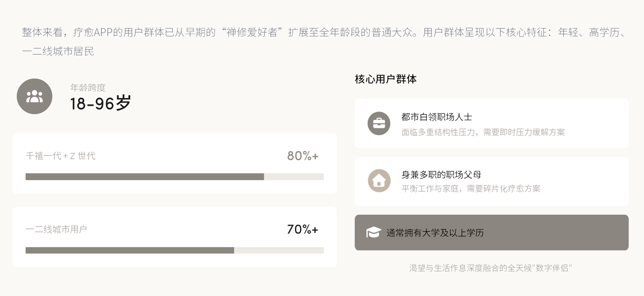Click the graduation cap icon
Screen dimensions: 644x296
point(373,233)
